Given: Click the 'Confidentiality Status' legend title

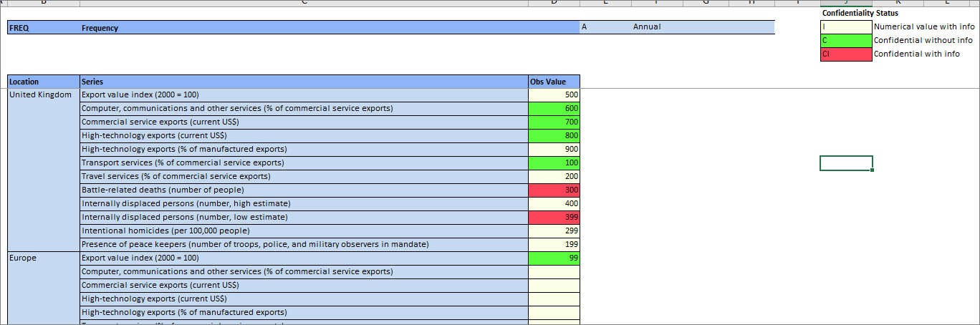Looking at the screenshot, I should (x=860, y=13).
